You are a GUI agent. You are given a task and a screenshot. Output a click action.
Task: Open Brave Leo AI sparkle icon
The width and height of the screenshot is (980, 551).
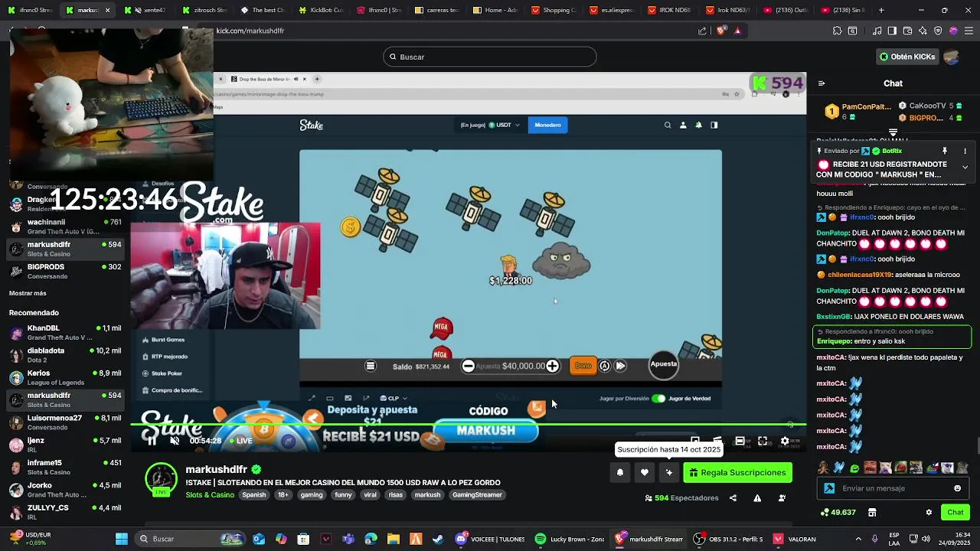[923, 31]
